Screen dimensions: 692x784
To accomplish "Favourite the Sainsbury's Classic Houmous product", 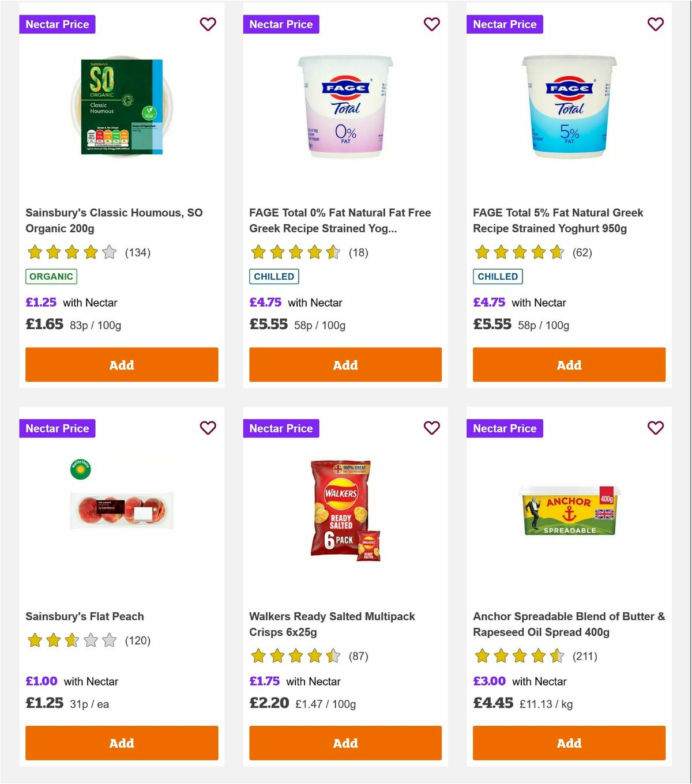I will click(208, 24).
